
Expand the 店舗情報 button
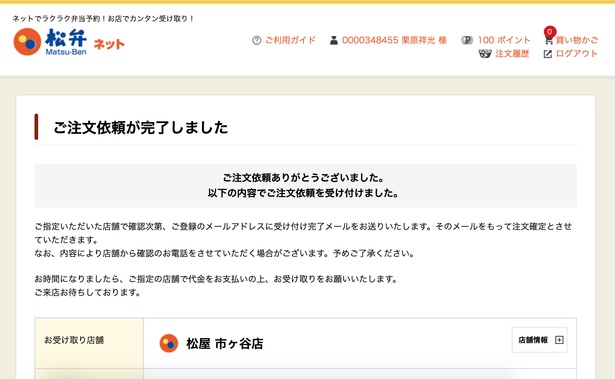coord(540,340)
